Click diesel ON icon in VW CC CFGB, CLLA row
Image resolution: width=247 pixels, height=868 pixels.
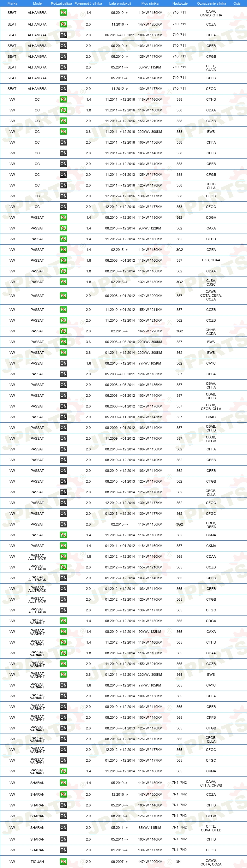pyautogui.click(x=63, y=185)
